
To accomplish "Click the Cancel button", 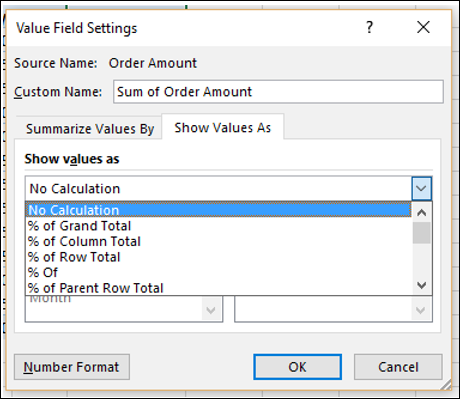I will (398, 367).
